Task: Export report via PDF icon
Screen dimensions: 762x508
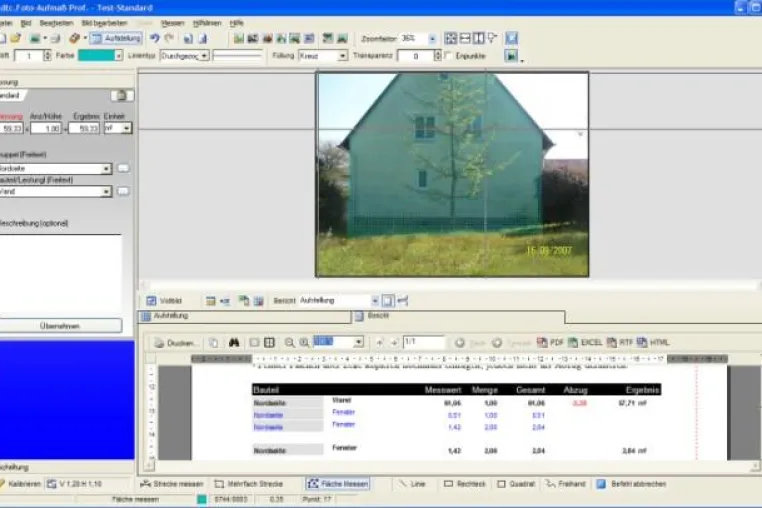Action: coord(550,342)
